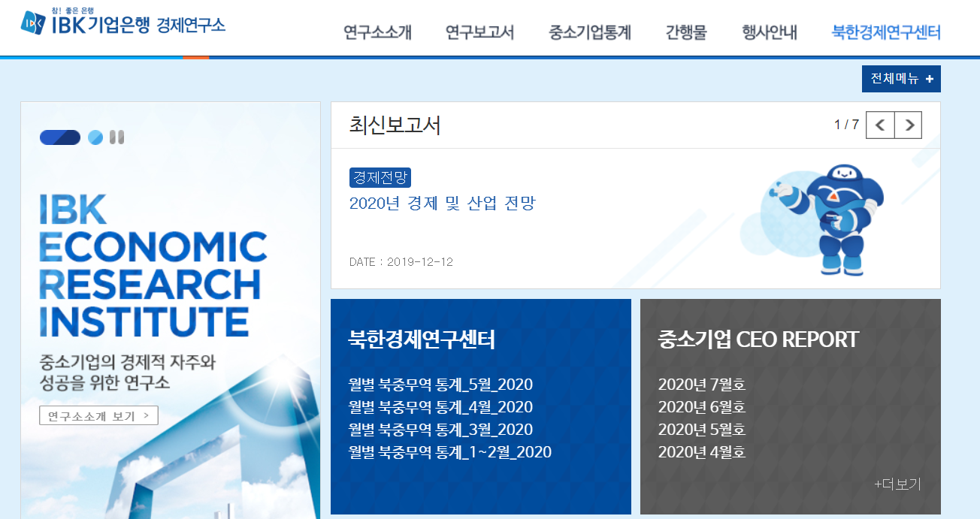The image size is (980, 519).
Task: Open the 연구소소개 menu
Action: pyautogui.click(x=377, y=32)
